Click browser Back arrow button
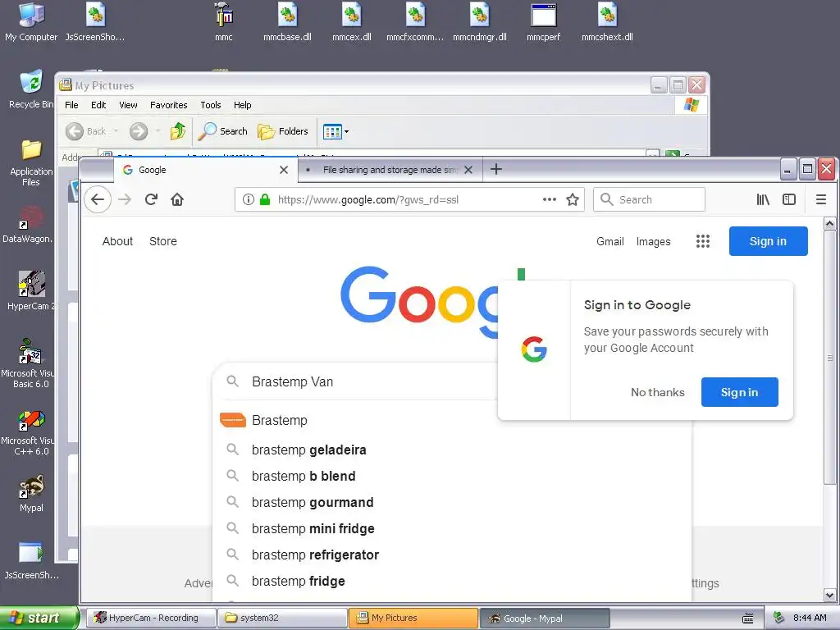 click(98, 200)
